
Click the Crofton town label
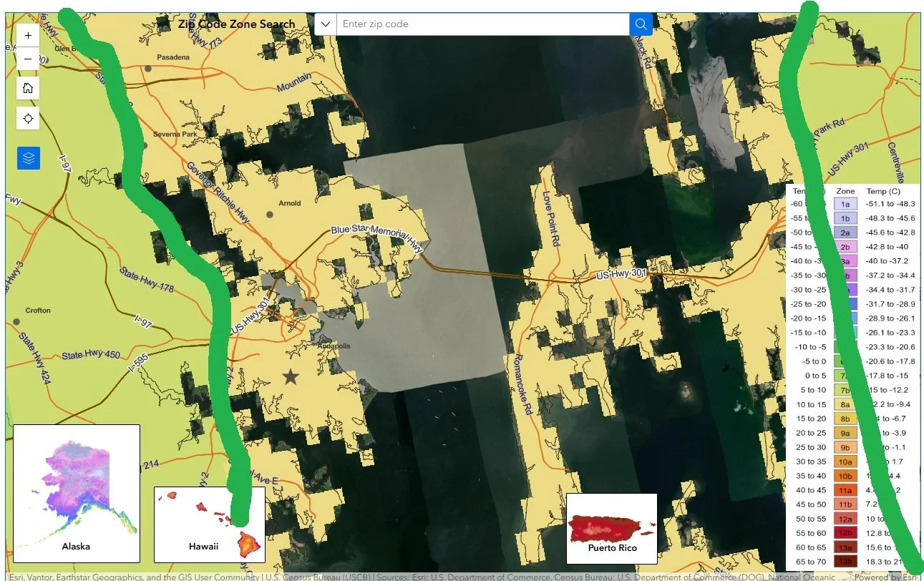pyautogui.click(x=38, y=310)
